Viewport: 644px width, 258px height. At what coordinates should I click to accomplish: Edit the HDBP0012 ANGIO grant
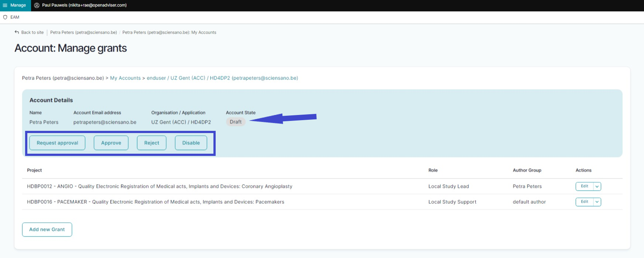click(584, 186)
